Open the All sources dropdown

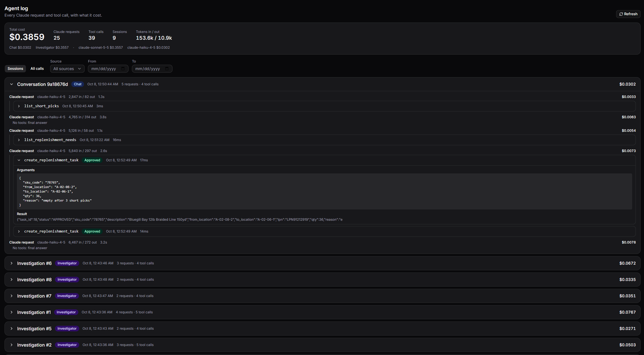[67, 69]
